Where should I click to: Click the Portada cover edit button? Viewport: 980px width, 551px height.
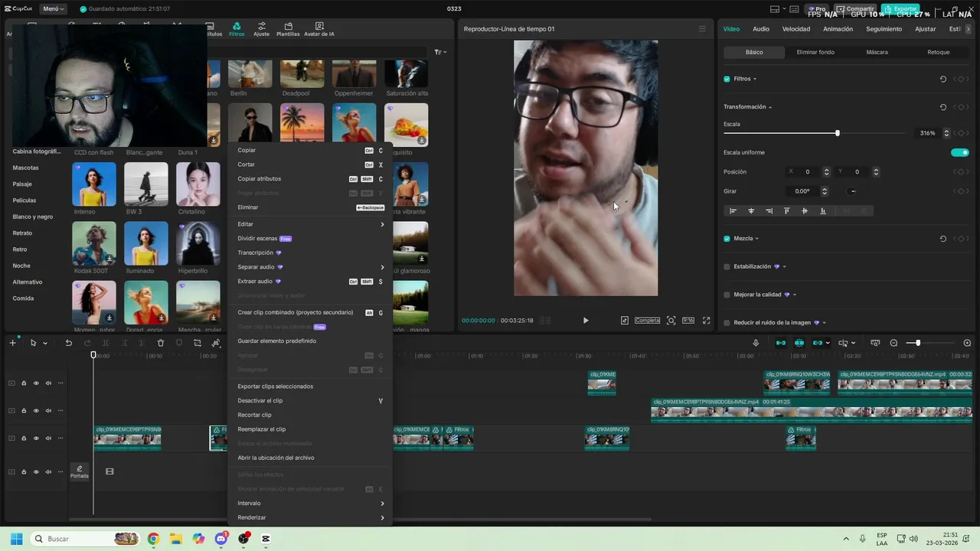click(x=79, y=471)
